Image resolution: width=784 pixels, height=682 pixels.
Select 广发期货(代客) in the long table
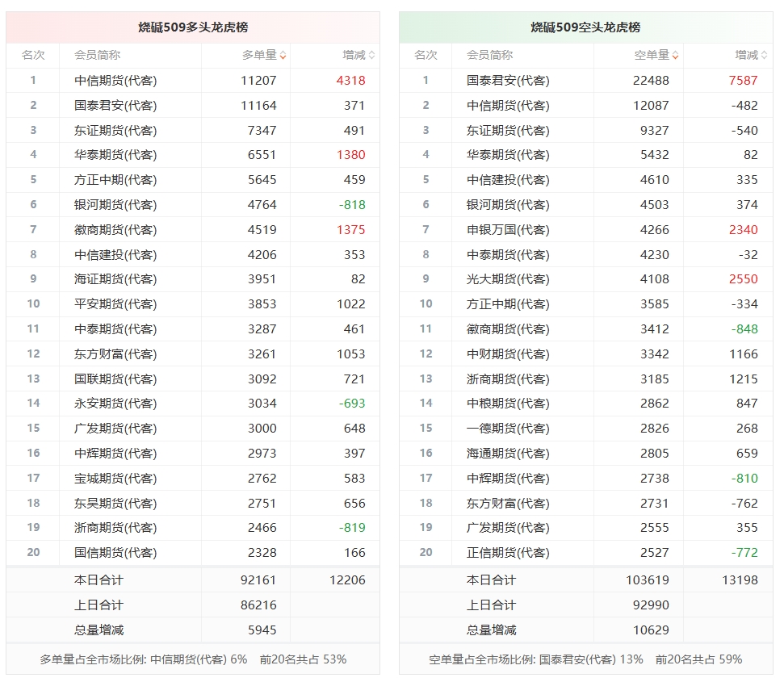115,429
